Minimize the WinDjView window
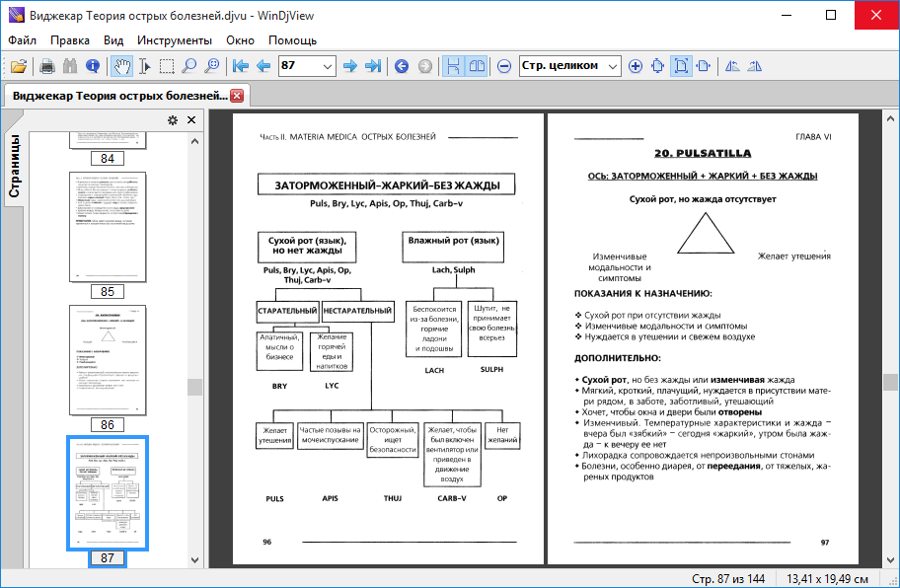The image size is (900, 588). [x=787, y=15]
